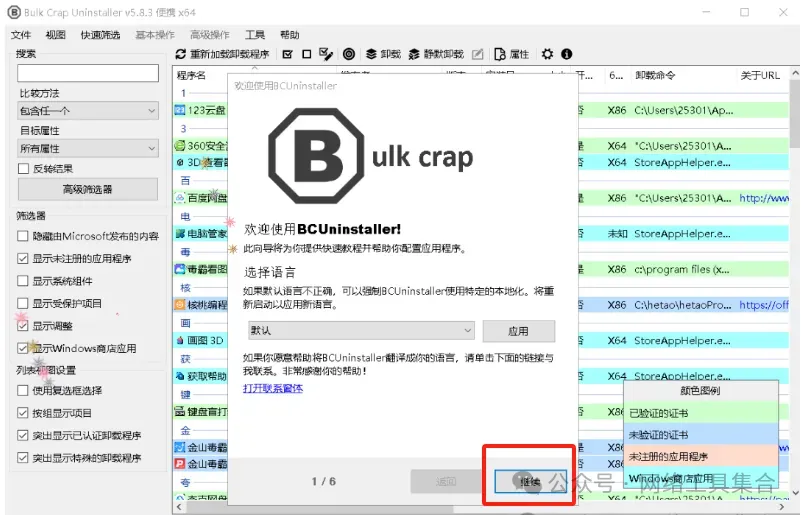Open the 快速筛选 menu
This screenshot has width=801, height=515.
pyautogui.click(x=100, y=35)
